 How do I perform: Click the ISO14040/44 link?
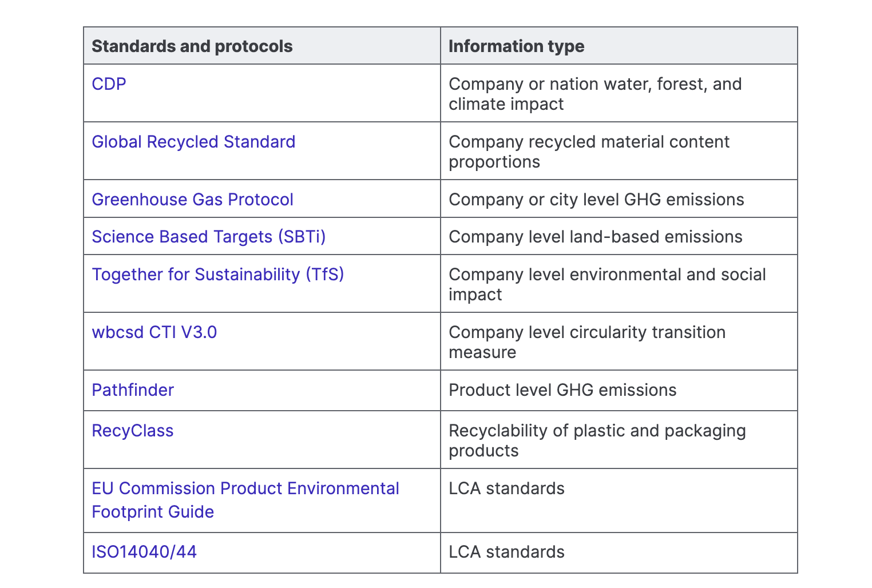click(x=144, y=552)
